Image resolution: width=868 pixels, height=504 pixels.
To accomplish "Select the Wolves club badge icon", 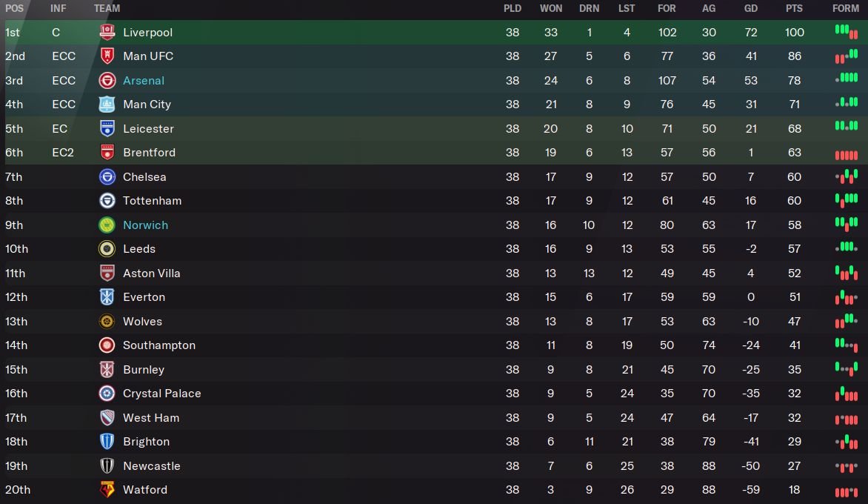I will [107, 321].
